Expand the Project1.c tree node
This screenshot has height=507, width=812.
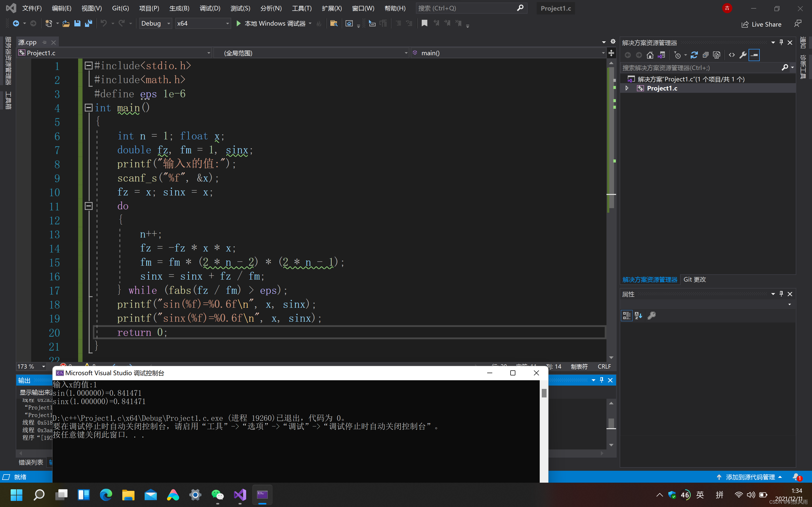(627, 88)
